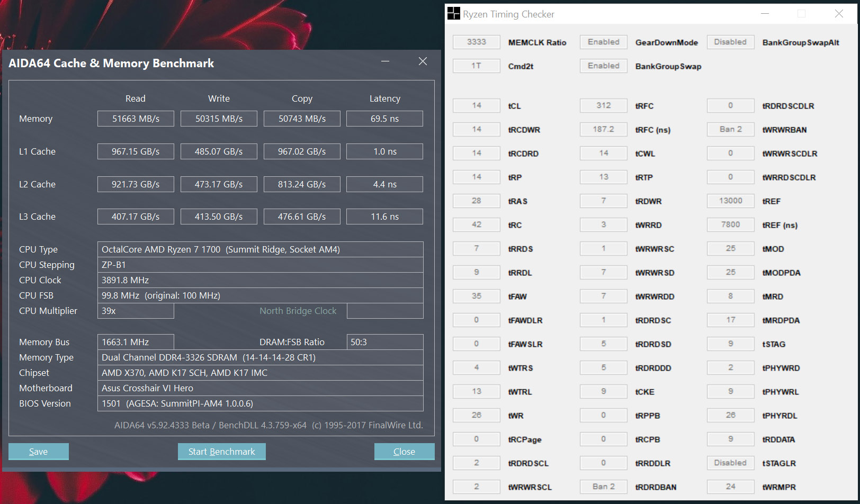Click the L3 Cache Latency value 11.6 ns
The height and width of the screenshot is (504, 860).
coord(385,217)
